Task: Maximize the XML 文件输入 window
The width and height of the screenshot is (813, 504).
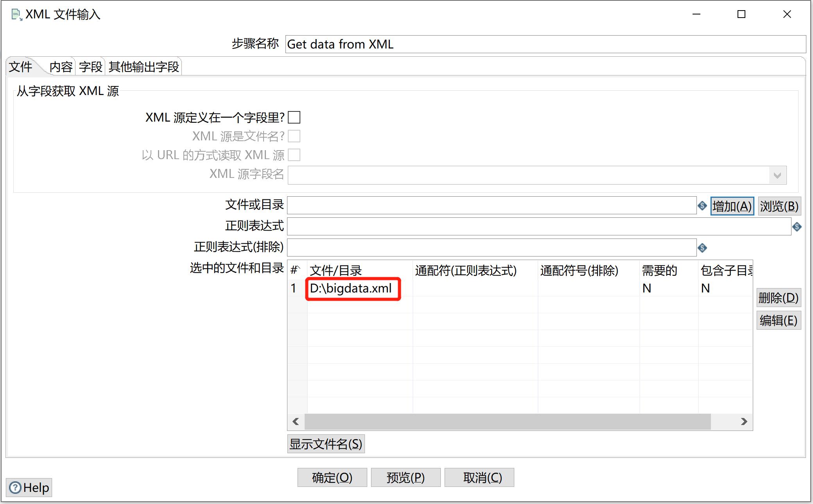Action: 741,14
